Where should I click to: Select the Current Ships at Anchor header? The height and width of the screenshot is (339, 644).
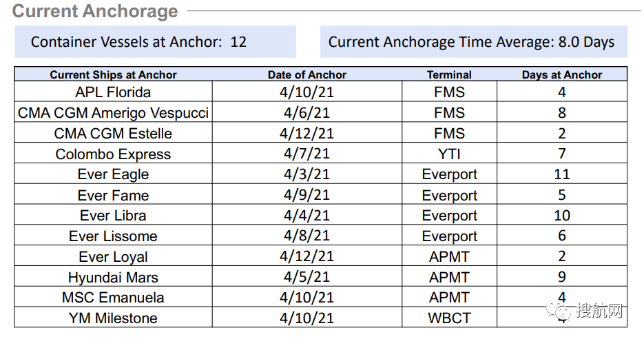tap(114, 75)
